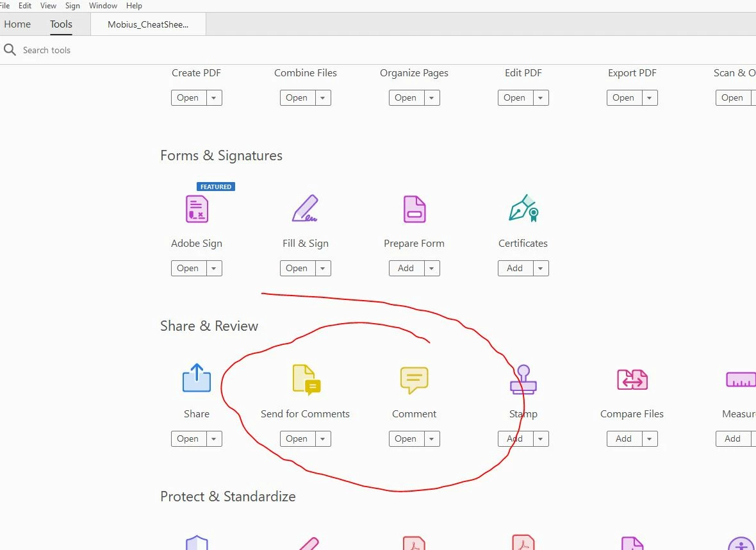Image resolution: width=756 pixels, height=550 pixels.
Task: Click the Search tools field
Action: [47, 50]
